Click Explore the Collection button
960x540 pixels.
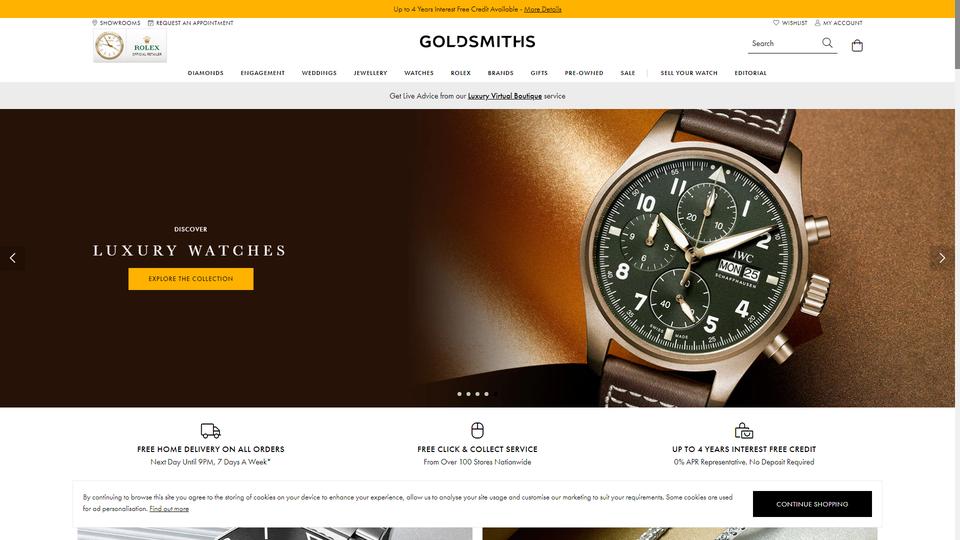(x=191, y=279)
